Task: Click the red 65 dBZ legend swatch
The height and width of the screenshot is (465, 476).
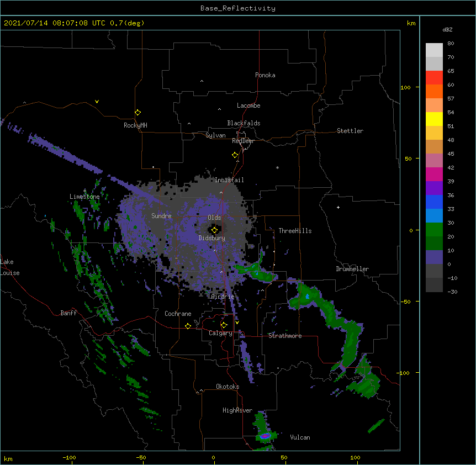Action: [x=434, y=78]
